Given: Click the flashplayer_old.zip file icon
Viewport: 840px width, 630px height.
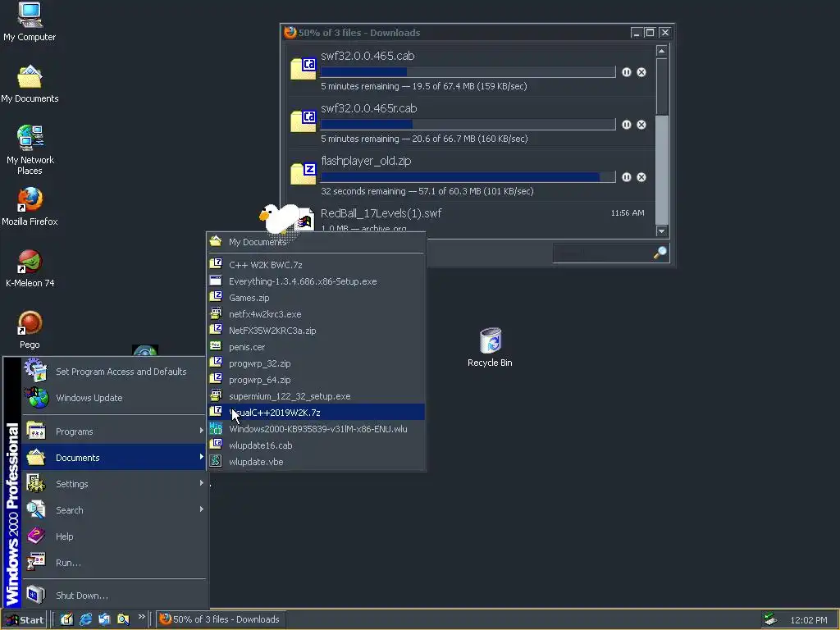Looking at the screenshot, I should [304, 174].
